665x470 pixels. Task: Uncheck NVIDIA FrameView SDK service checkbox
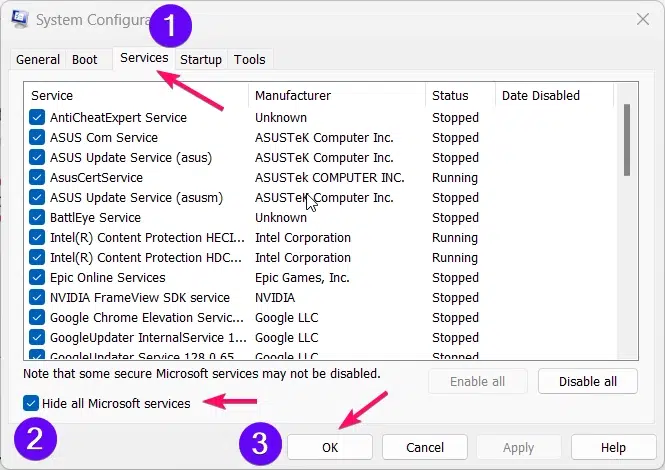point(37,297)
